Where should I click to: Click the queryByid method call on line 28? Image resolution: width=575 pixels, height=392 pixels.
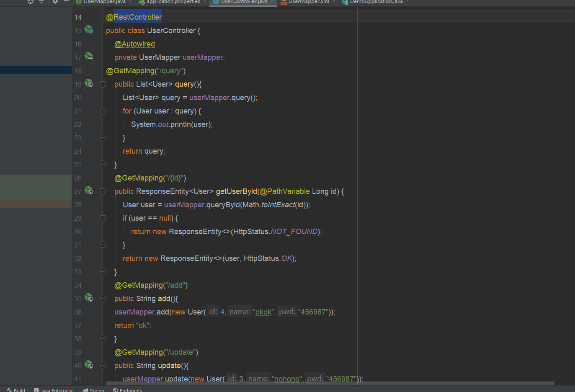(x=223, y=205)
